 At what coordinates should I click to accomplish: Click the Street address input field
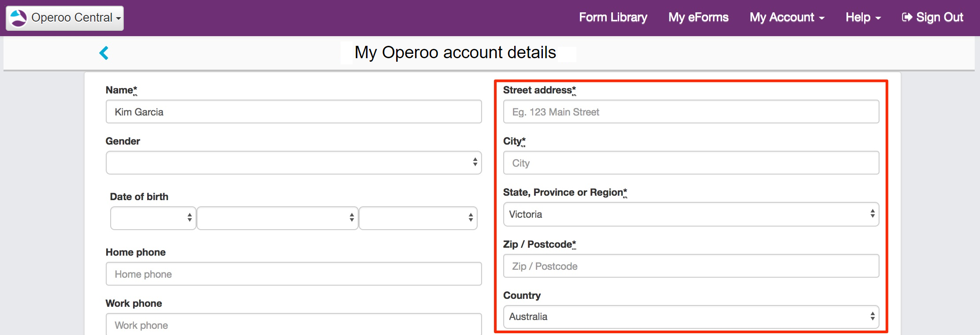[691, 112]
